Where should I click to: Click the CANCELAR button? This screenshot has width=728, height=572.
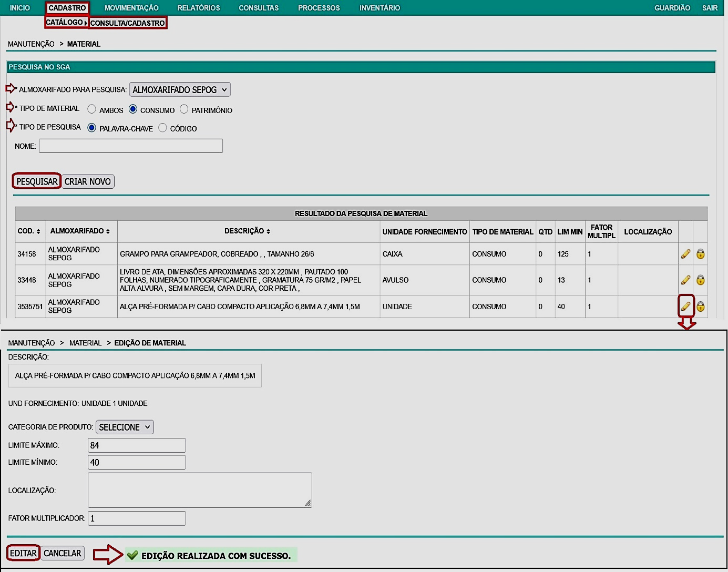coord(63,553)
